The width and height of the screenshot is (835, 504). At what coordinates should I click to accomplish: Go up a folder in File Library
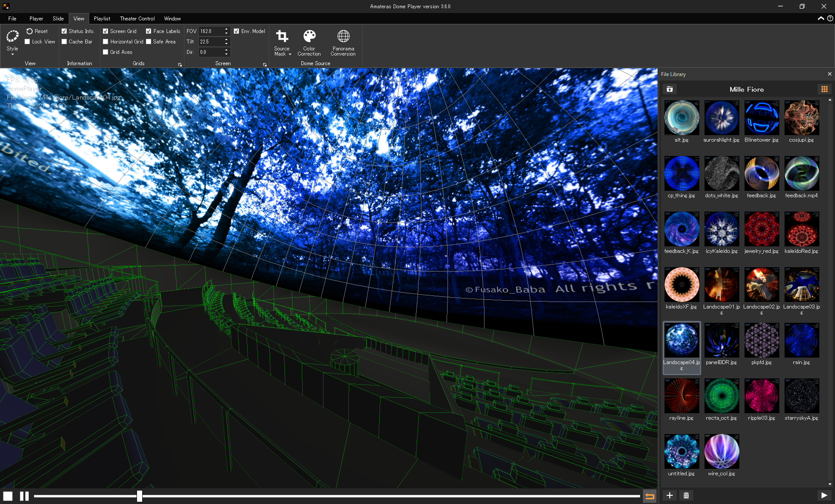670,89
